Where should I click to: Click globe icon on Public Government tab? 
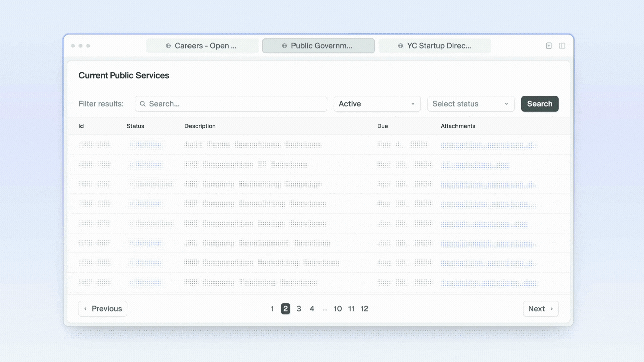click(x=284, y=46)
